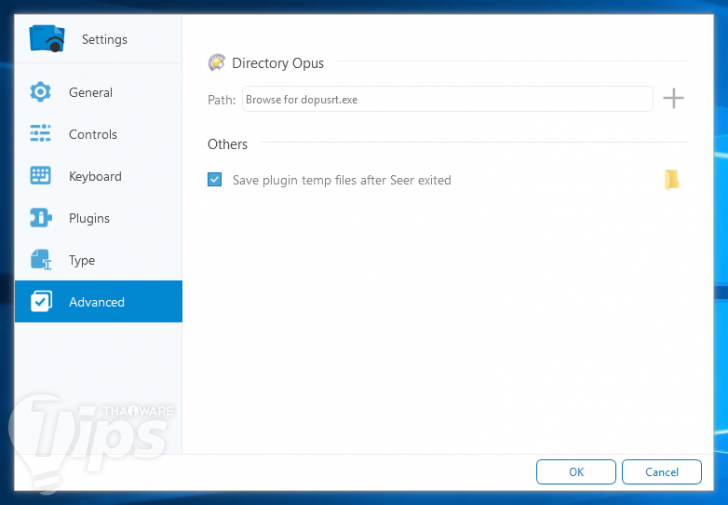728x505 pixels.
Task: Click the Controls sliders icon
Action: click(x=40, y=133)
